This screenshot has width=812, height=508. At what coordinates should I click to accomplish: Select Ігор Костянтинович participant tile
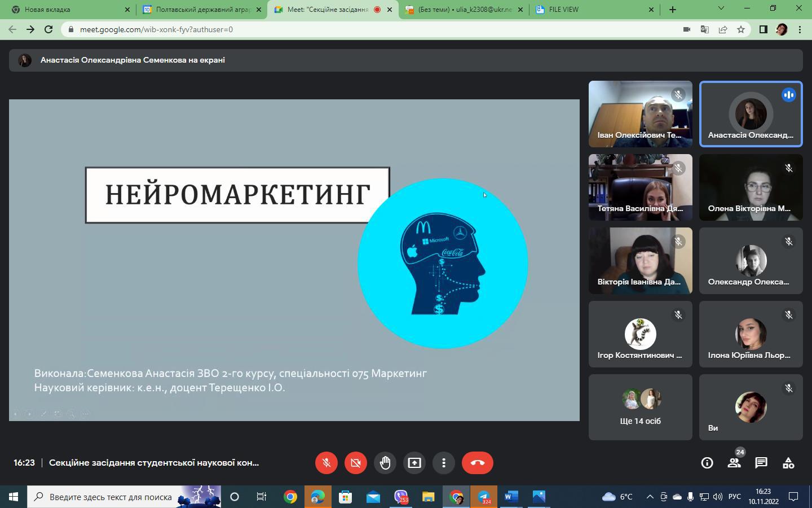click(641, 334)
